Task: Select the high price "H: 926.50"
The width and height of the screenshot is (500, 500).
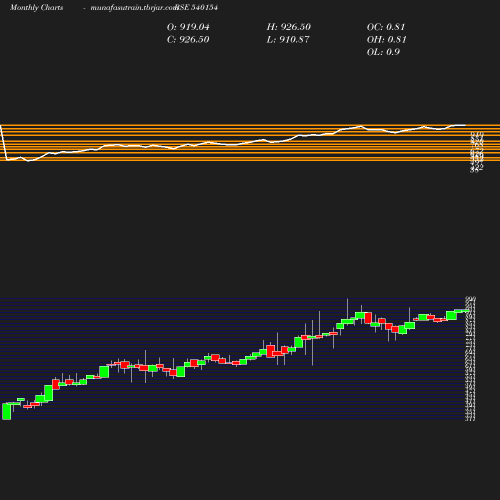Action: [x=289, y=27]
